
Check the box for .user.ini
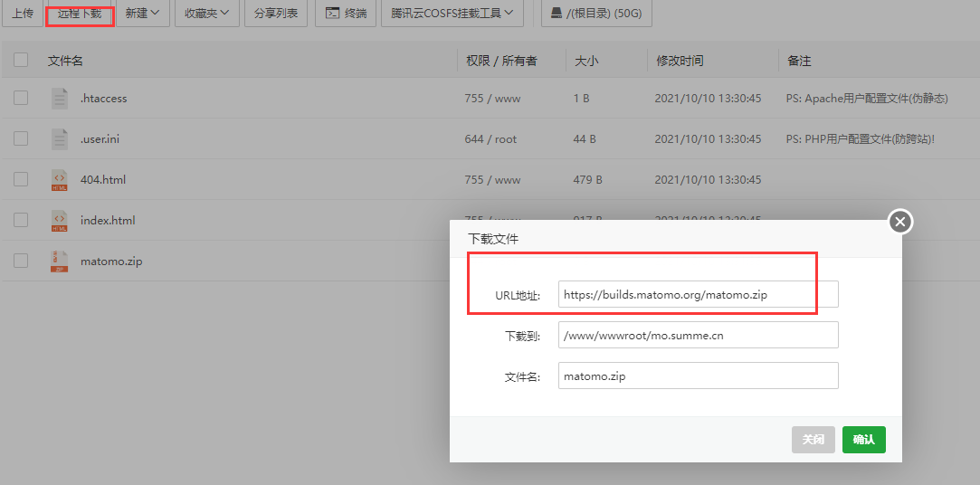[21, 138]
